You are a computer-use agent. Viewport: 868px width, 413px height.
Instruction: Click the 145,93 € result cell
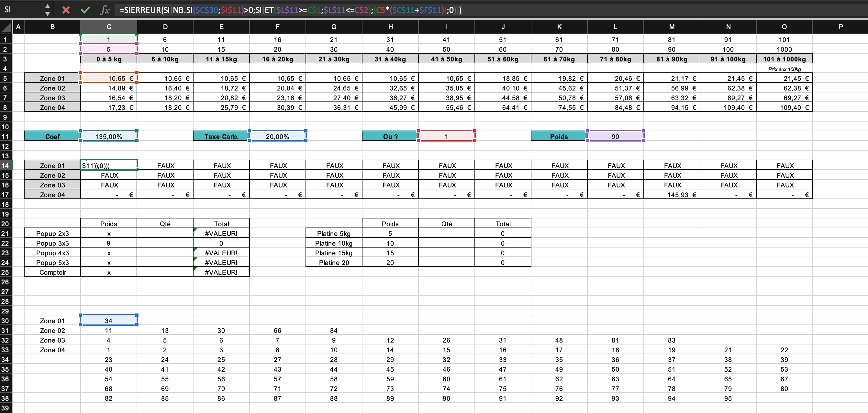click(x=672, y=195)
